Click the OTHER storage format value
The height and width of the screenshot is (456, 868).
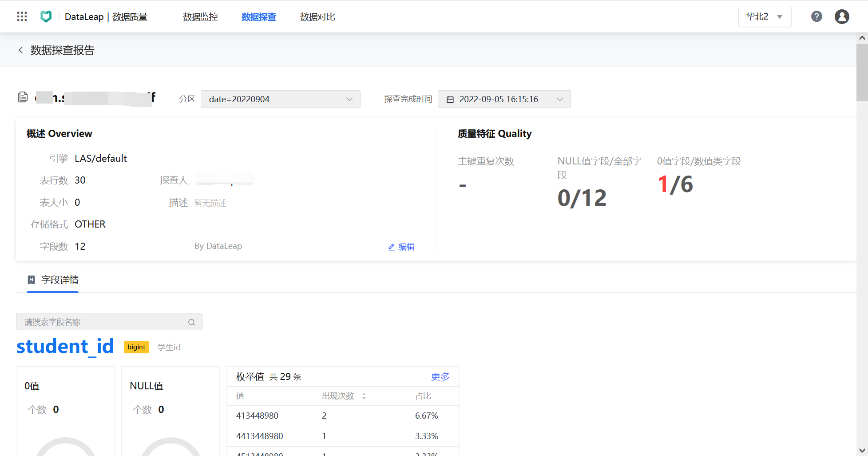pos(90,224)
